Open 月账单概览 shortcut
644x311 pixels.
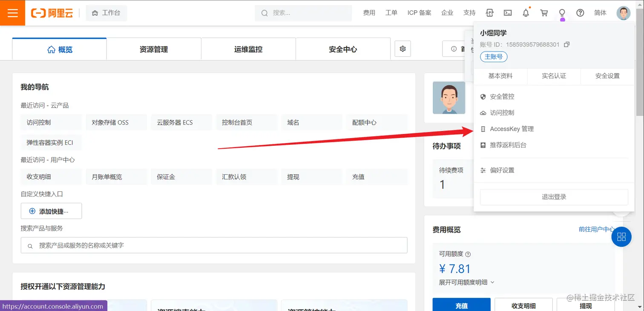coord(116,177)
